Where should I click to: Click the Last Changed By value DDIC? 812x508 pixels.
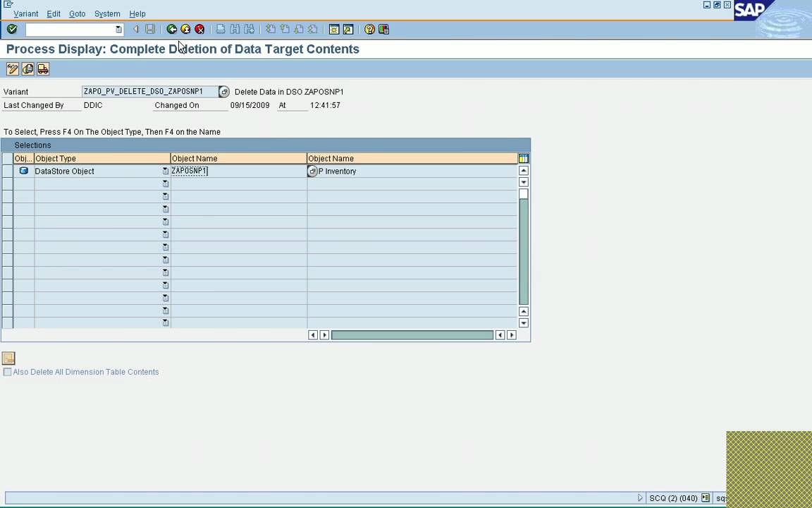[x=93, y=105]
